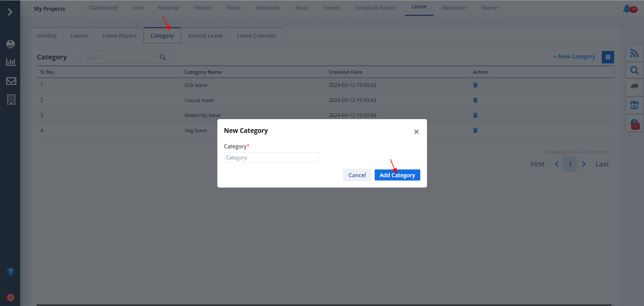Open the Leave Calendar tab
644x306 pixels.
click(256, 36)
